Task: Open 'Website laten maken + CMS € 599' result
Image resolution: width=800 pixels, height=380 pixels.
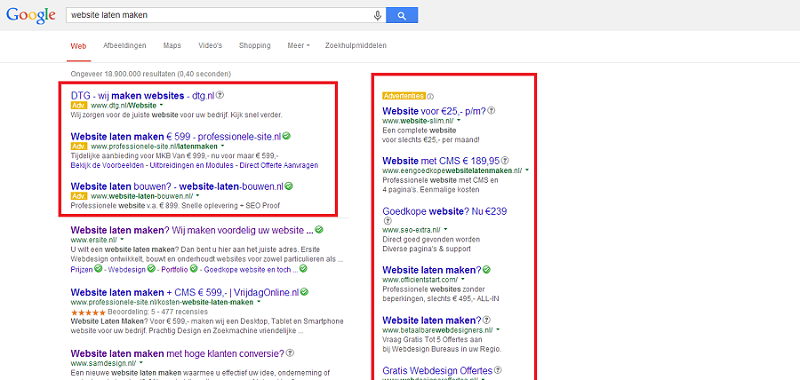Action: click(185, 293)
